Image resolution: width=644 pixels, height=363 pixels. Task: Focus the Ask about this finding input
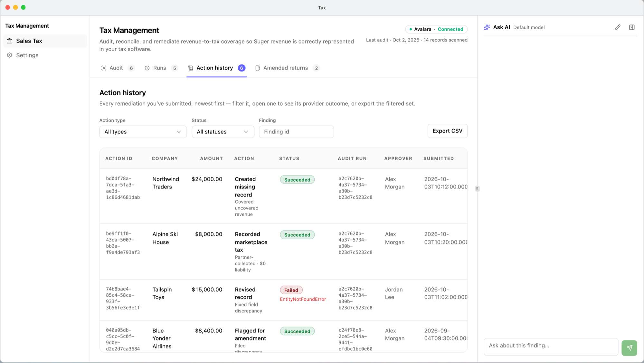coord(551,347)
